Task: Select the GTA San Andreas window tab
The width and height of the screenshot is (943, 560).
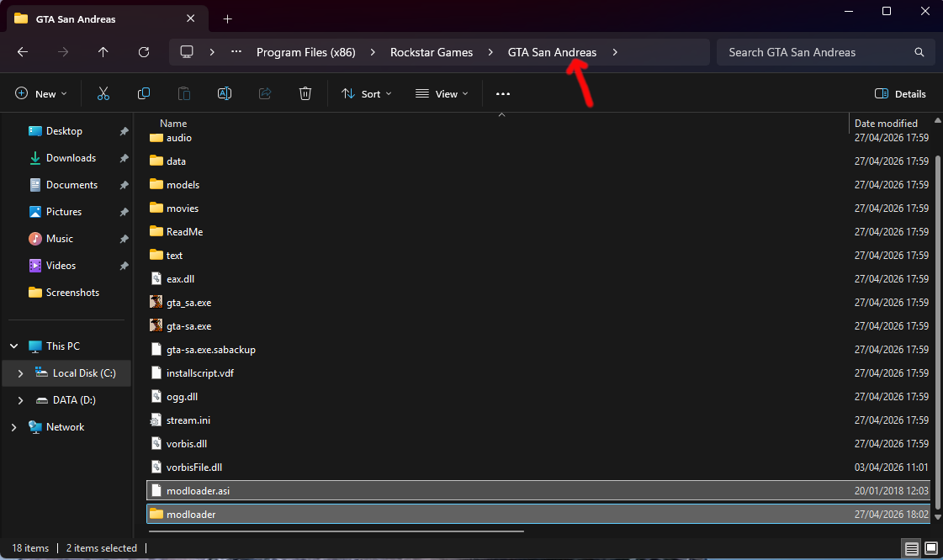Action: (x=107, y=18)
